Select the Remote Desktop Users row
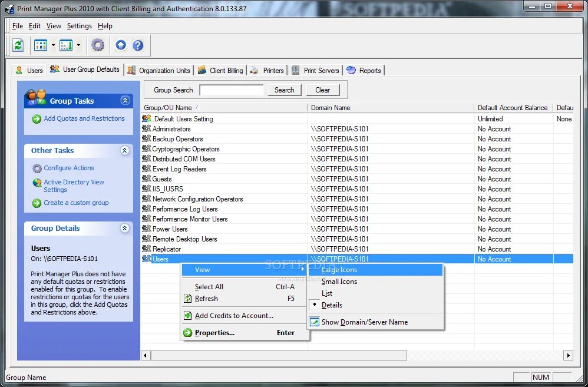 tap(357, 239)
